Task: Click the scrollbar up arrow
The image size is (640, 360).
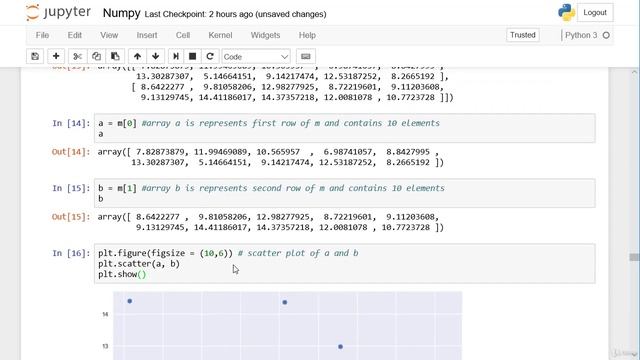Action: coord(634,72)
